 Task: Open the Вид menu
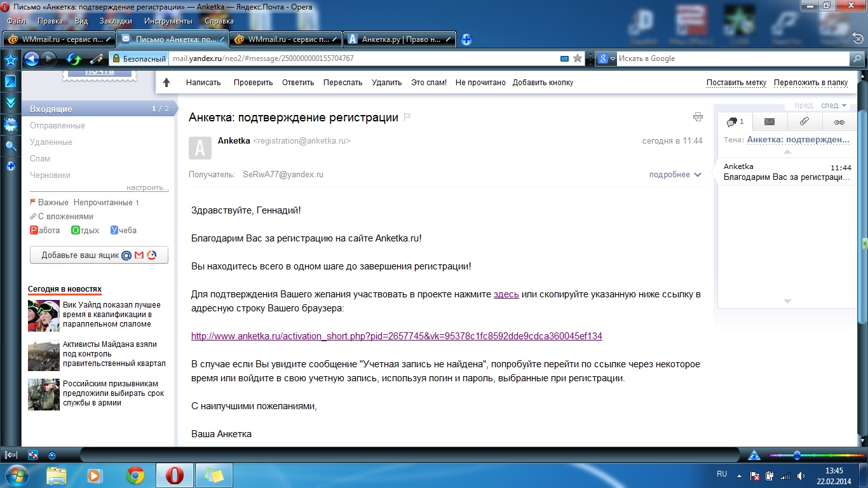pyautogui.click(x=81, y=21)
